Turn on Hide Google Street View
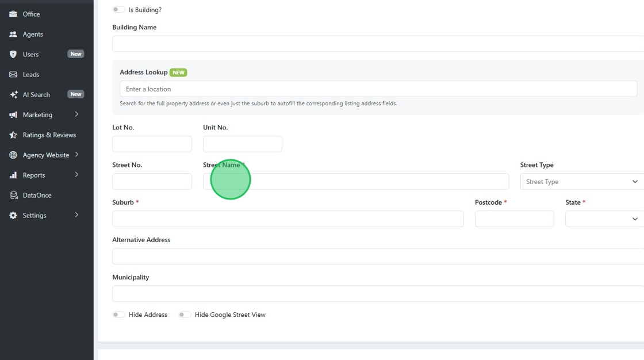This screenshot has height=360, width=644. click(185, 315)
